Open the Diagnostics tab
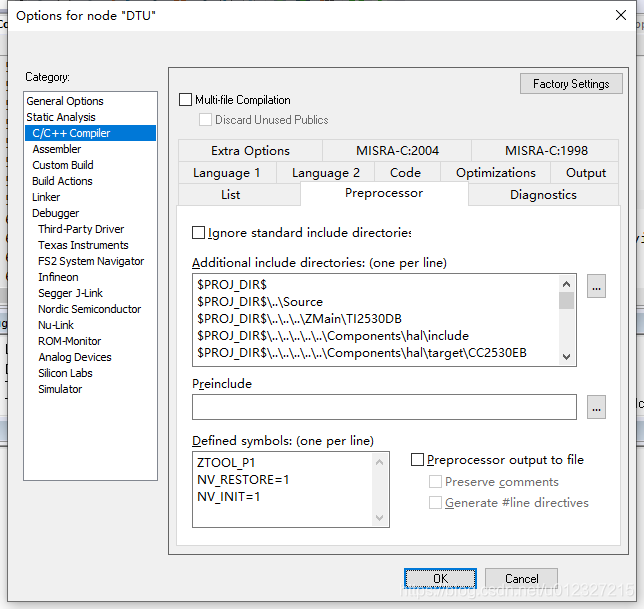The height and width of the screenshot is (609, 644). point(543,195)
